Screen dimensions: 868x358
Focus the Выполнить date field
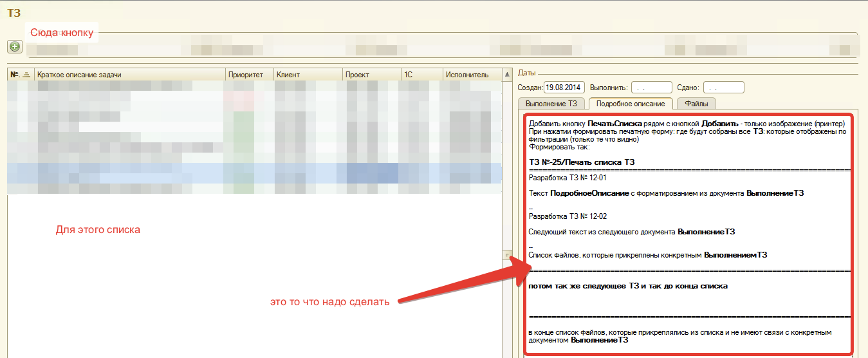(x=651, y=88)
